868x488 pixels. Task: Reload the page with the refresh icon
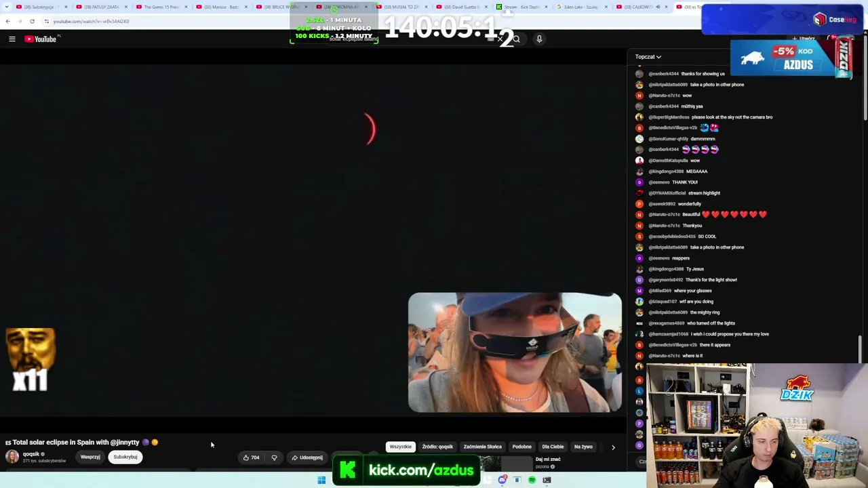point(32,21)
